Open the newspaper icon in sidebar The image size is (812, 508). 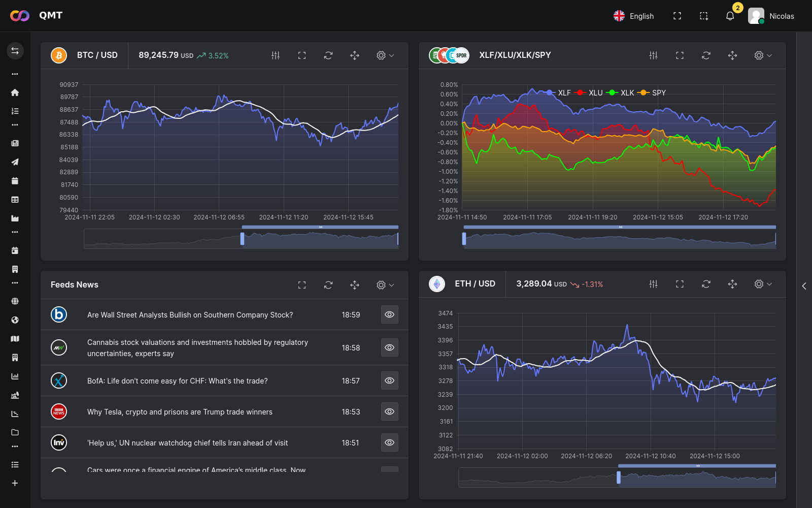point(15,143)
